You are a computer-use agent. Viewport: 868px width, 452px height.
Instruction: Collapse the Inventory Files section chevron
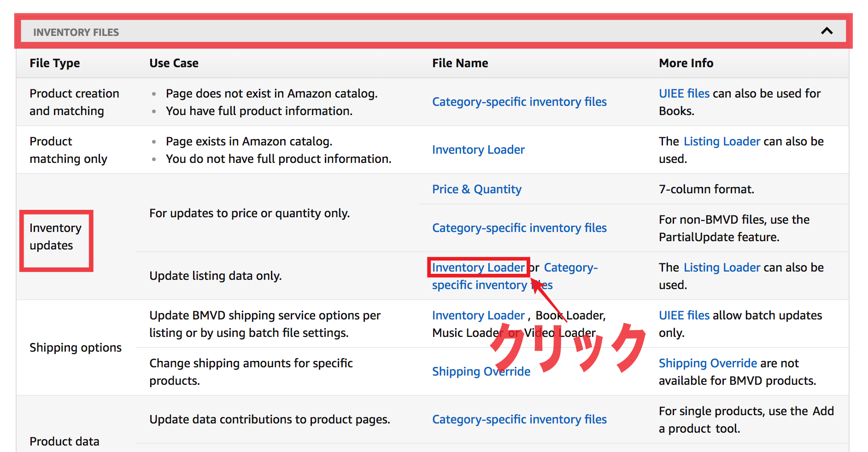(827, 31)
